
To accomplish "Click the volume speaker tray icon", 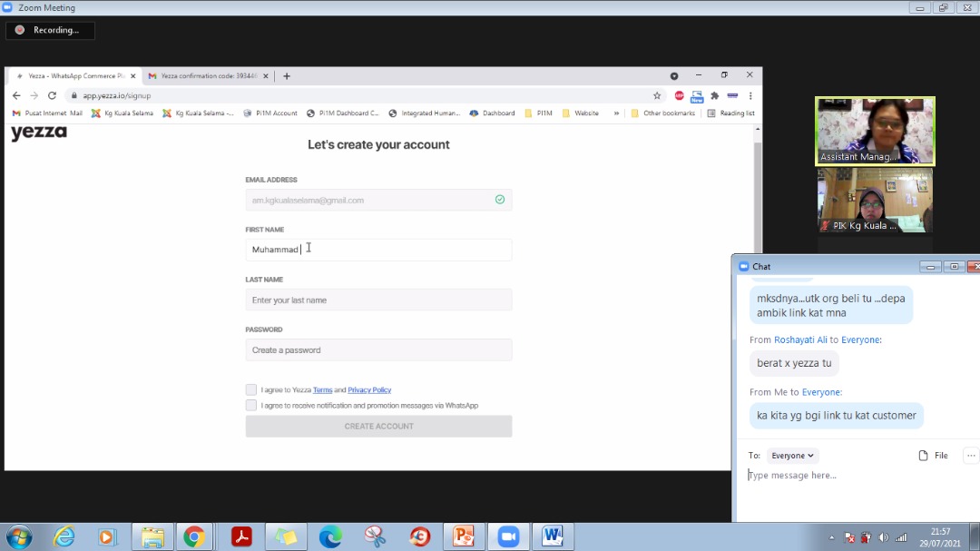I will [883, 537].
